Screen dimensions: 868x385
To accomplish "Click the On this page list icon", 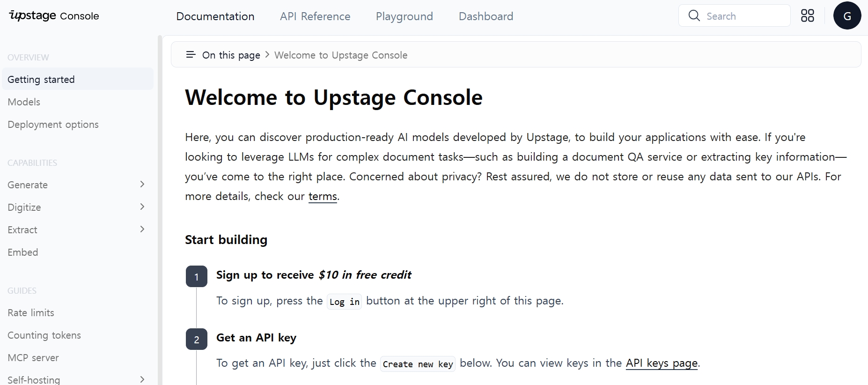I will 191,55.
